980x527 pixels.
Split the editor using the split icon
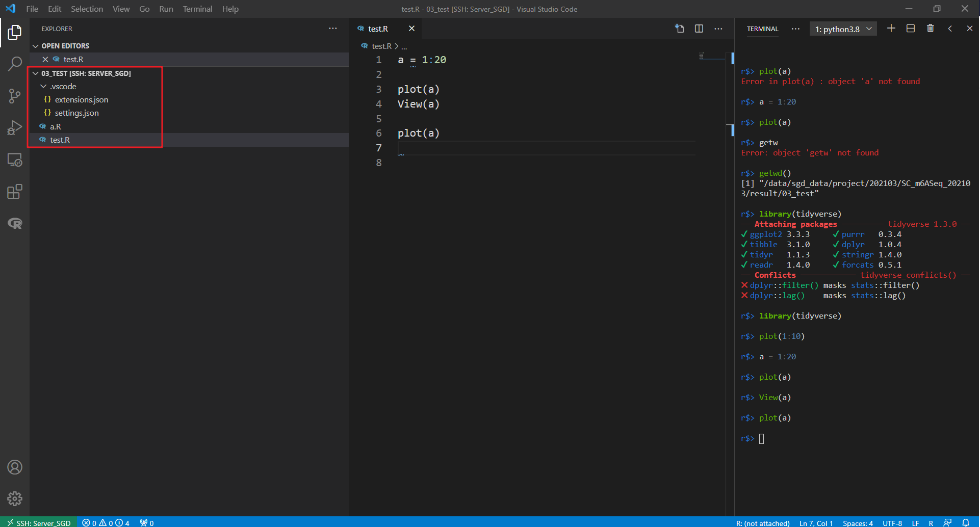(699, 29)
